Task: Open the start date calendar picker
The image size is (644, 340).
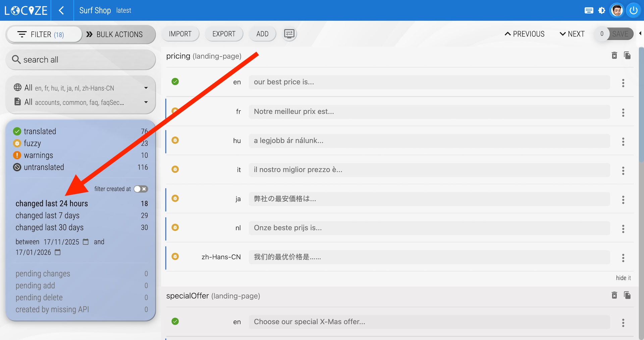Action: (86, 242)
